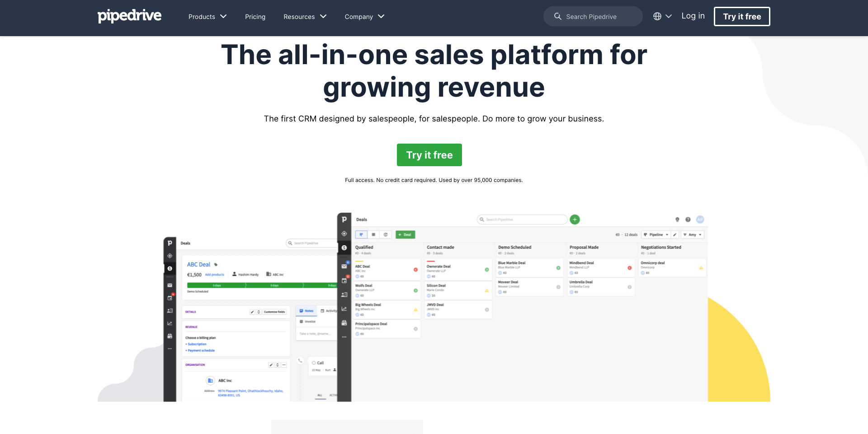
Task: Switch to the list view toggle in Deals
Action: click(x=373, y=234)
